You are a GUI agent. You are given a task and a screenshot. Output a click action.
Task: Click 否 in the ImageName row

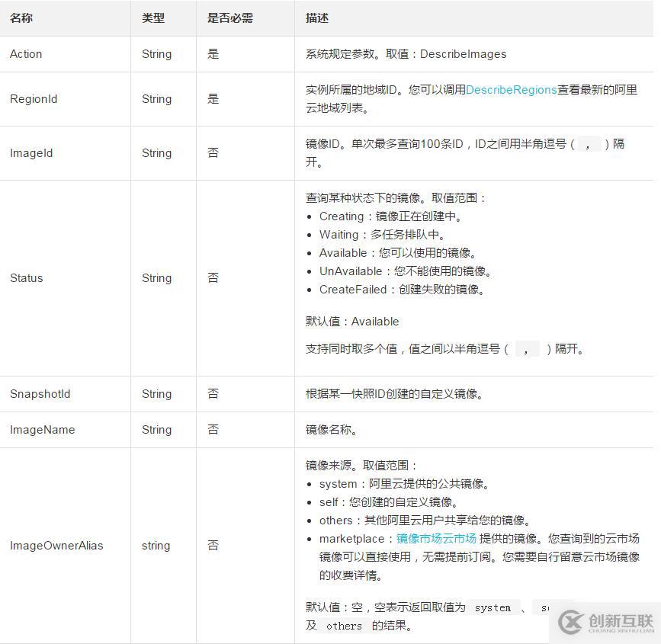213,430
